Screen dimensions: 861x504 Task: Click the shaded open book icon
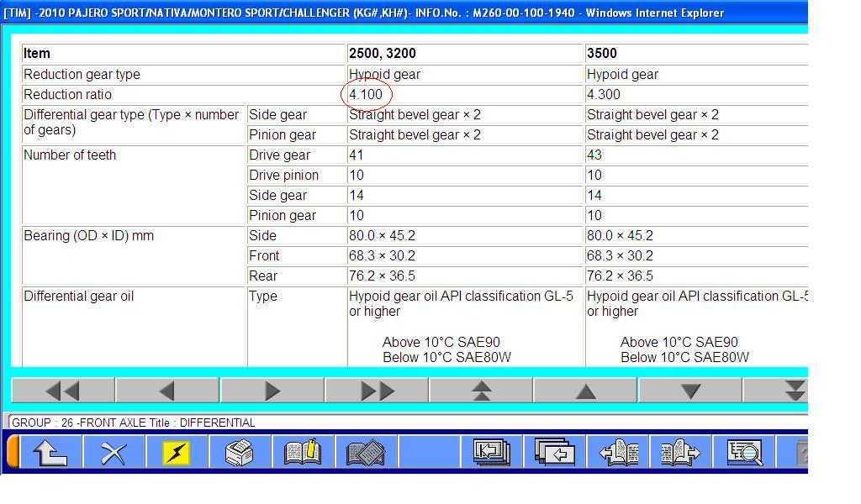click(x=366, y=454)
